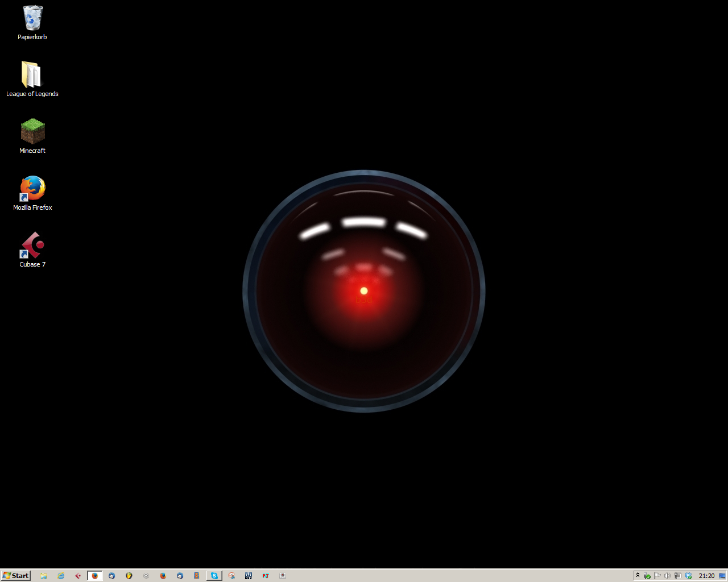The image size is (728, 582).
Task: Open the Dropbox tray icon
Action: [x=688, y=576]
